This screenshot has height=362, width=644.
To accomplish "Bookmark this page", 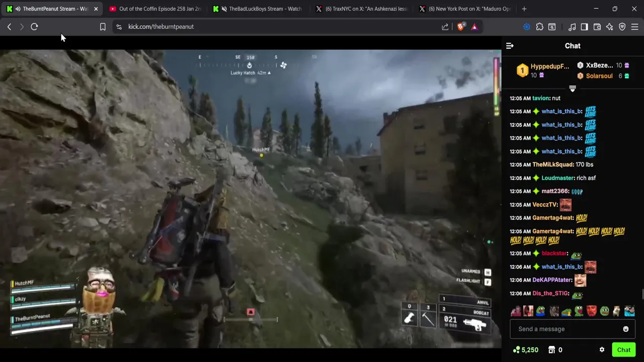I will (x=103, y=27).
